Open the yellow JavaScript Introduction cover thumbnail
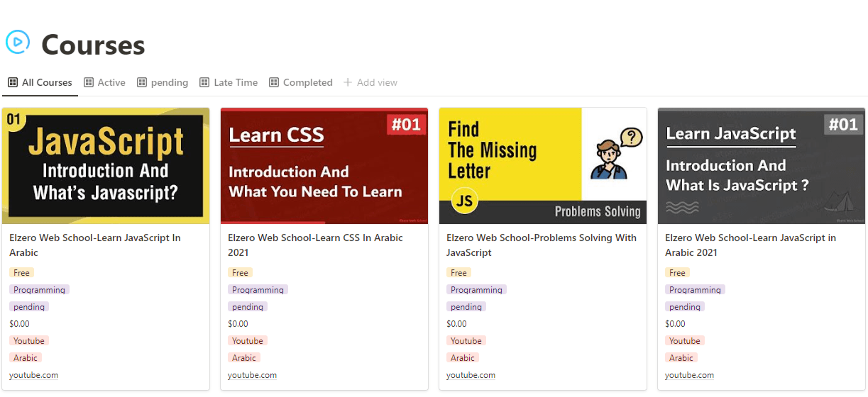 [x=106, y=166]
